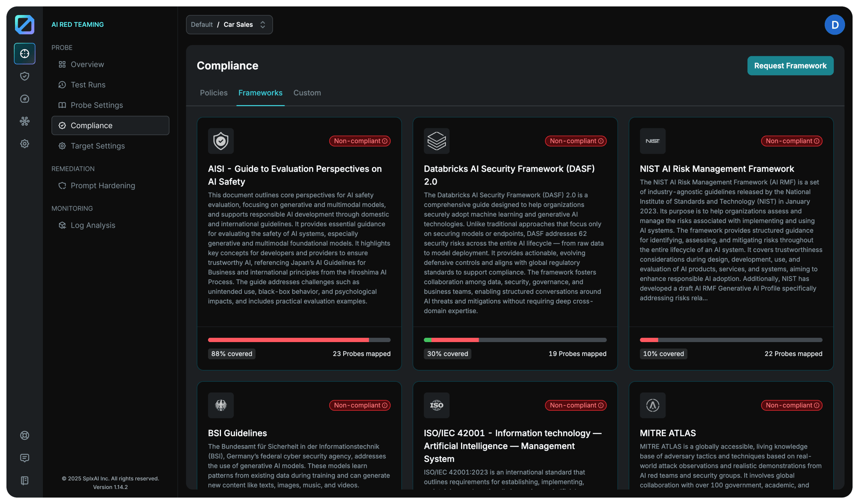Viewport: 859px width, 504px height.
Task: Click the NIST logo on the framework card
Action: coord(652,141)
